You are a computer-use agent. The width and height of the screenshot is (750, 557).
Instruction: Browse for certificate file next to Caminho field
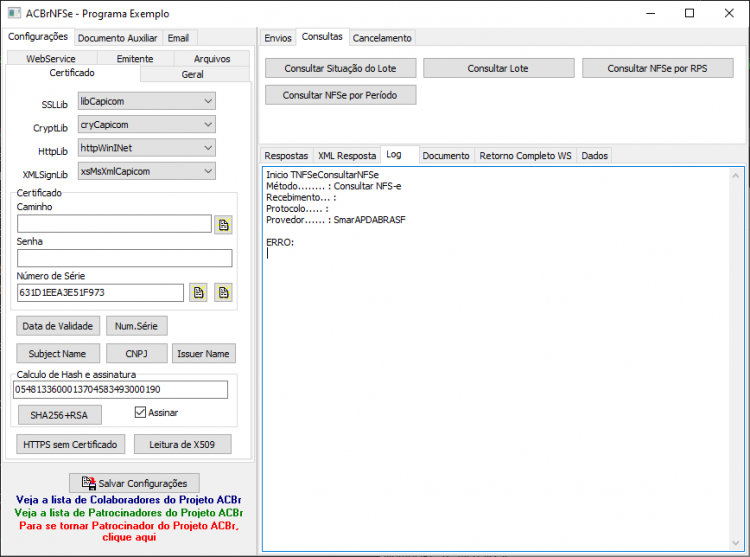(x=223, y=225)
